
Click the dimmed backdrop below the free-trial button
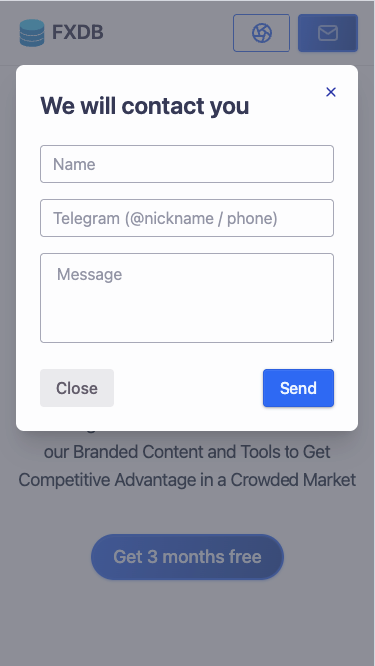(187, 622)
